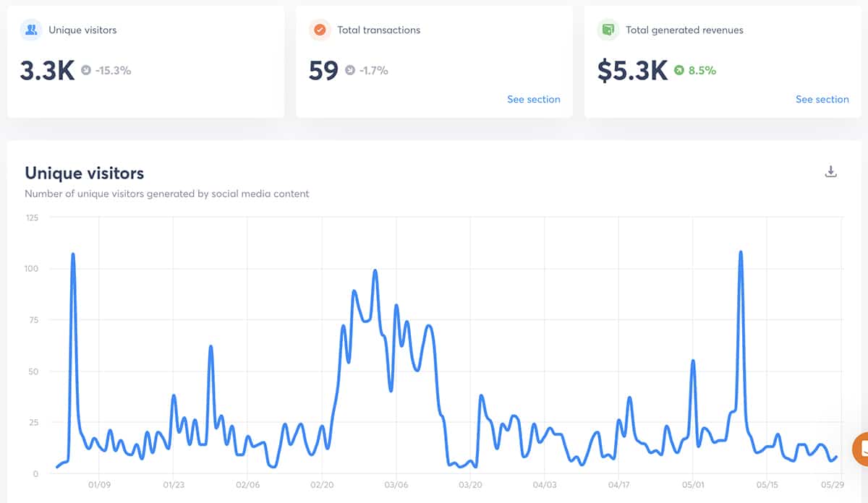Download the Unique visitors chart
Image resolution: width=868 pixels, height=503 pixels.
831,172
